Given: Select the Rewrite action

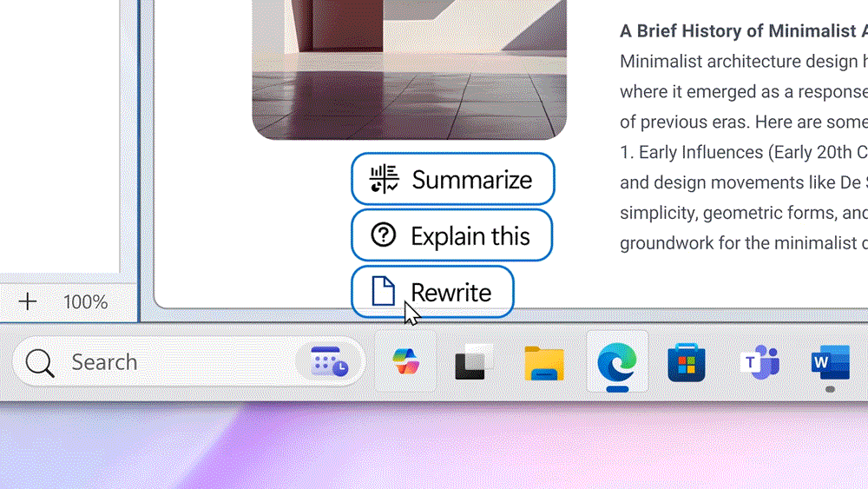Looking at the screenshot, I should point(432,292).
